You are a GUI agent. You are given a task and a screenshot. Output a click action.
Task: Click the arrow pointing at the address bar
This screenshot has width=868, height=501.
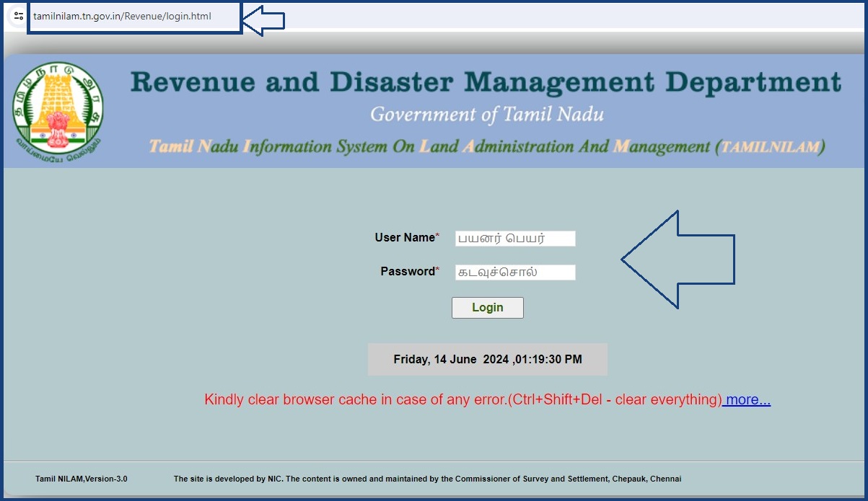264,19
